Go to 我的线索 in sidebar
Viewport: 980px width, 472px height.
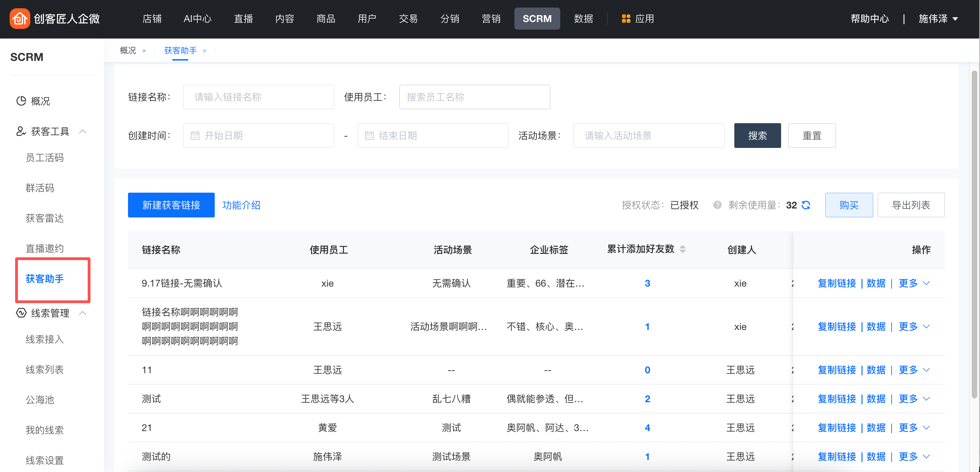point(44,430)
